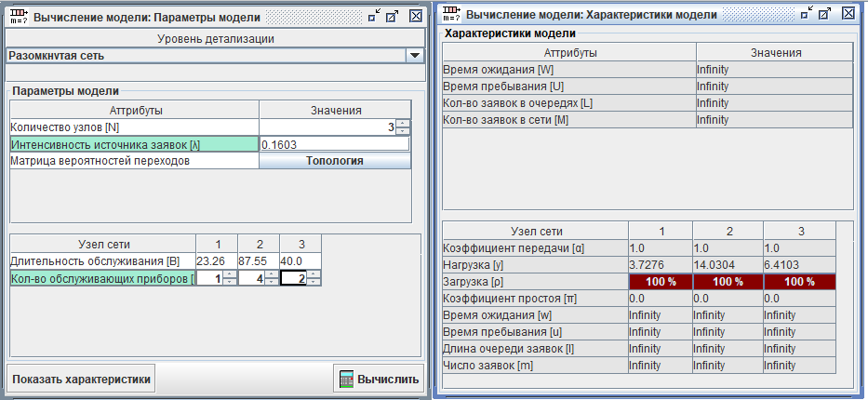This screenshot has height=400, width=868.
Task: Decrease servers count for node 1
Action: tap(231, 282)
